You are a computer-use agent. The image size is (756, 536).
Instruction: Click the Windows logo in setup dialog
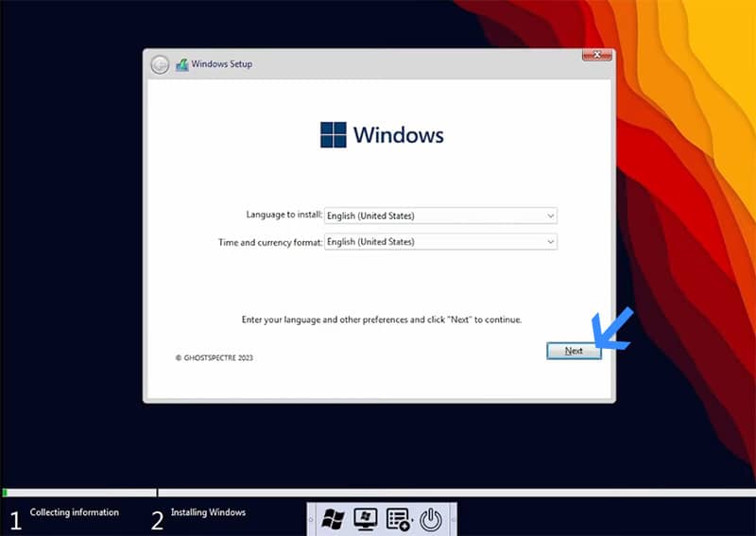334,134
